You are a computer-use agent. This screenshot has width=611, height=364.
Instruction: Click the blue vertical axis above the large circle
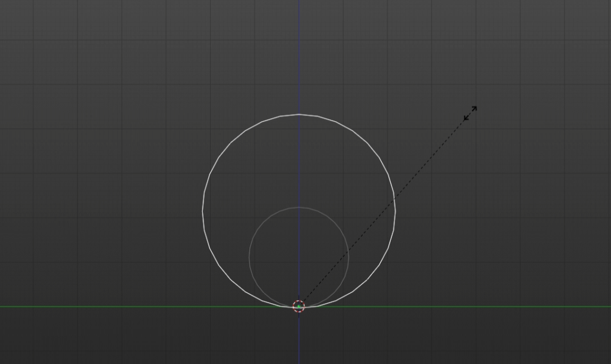tap(299, 54)
